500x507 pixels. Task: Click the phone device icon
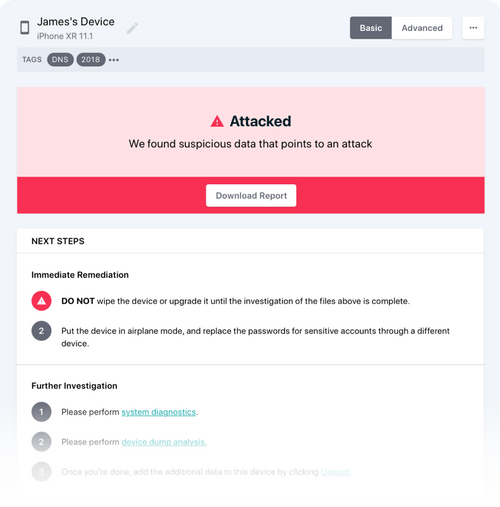tap(25, 27)
